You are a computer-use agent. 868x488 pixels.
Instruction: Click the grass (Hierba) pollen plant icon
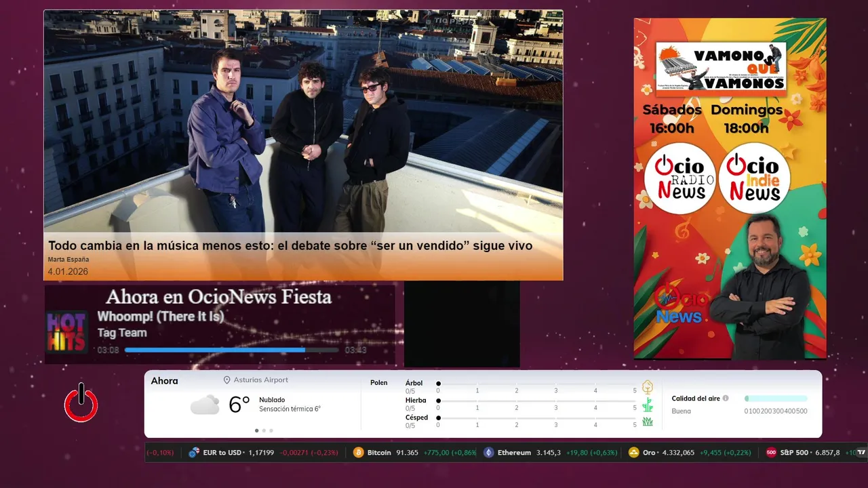point(647,405)
